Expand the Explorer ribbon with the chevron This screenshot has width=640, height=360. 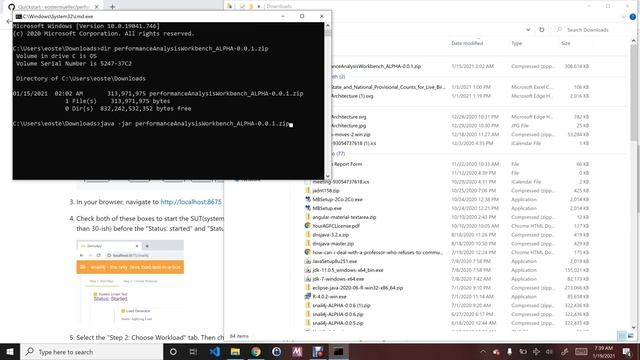coord(624,17)
